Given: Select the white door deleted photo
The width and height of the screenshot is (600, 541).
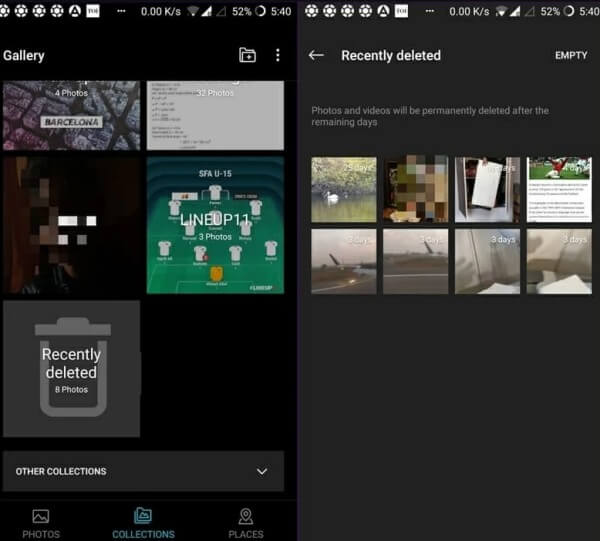Looking at the screenshot, I should click(x=488, y=189).
